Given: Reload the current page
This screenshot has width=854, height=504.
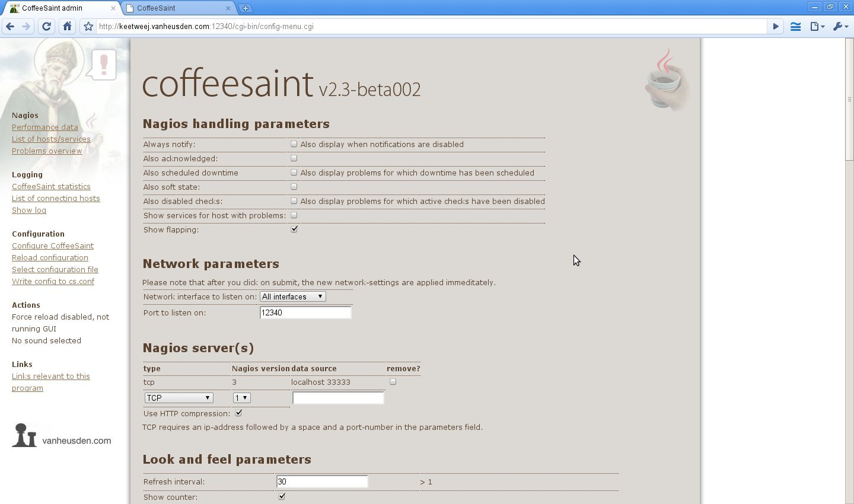Looking at the screenshot, I should 46,26.
